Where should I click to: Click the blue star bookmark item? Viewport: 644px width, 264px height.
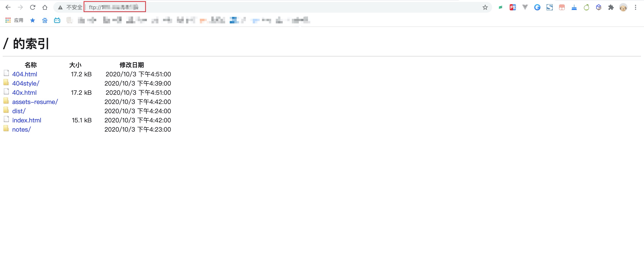[x=32, y=20]
